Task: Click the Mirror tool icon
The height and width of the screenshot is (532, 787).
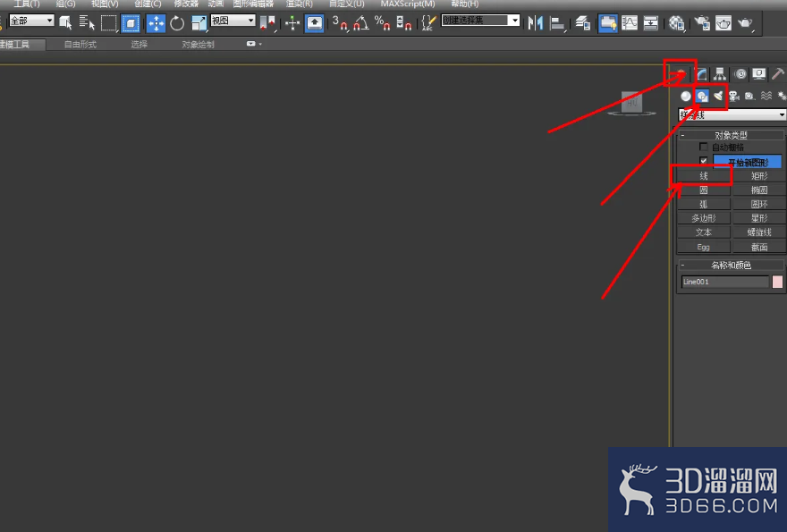Action: pyautogui.click(x=536, y=23)
